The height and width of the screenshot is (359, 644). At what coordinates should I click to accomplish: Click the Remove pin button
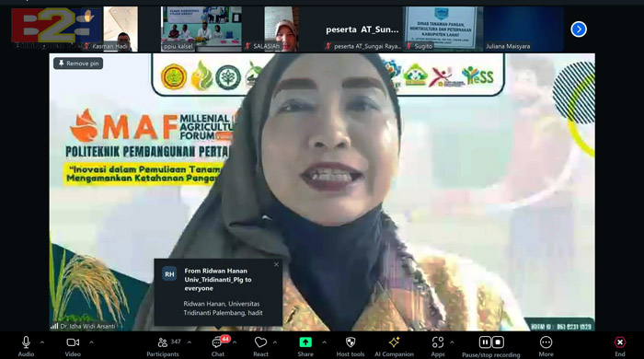[78, 64]
